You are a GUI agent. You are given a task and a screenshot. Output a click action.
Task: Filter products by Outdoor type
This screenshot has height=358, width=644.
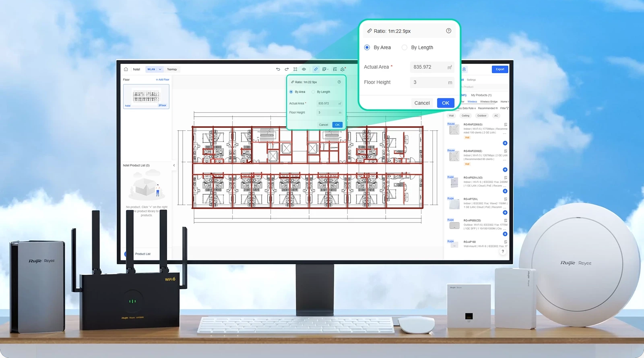tap(482, 115)
